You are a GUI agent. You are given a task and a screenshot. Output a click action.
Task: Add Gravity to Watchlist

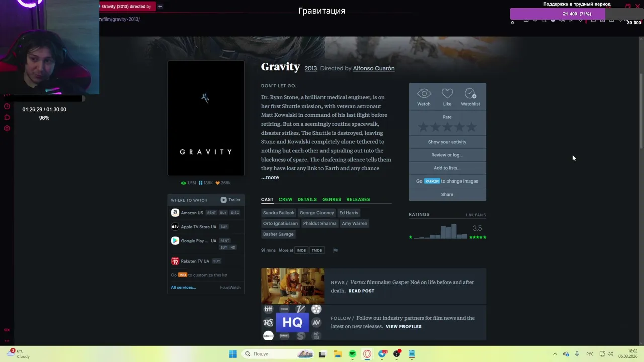[470, 97]
